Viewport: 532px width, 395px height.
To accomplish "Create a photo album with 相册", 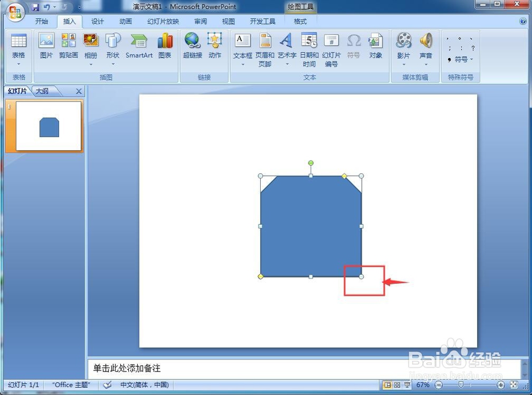I will 91,45.
